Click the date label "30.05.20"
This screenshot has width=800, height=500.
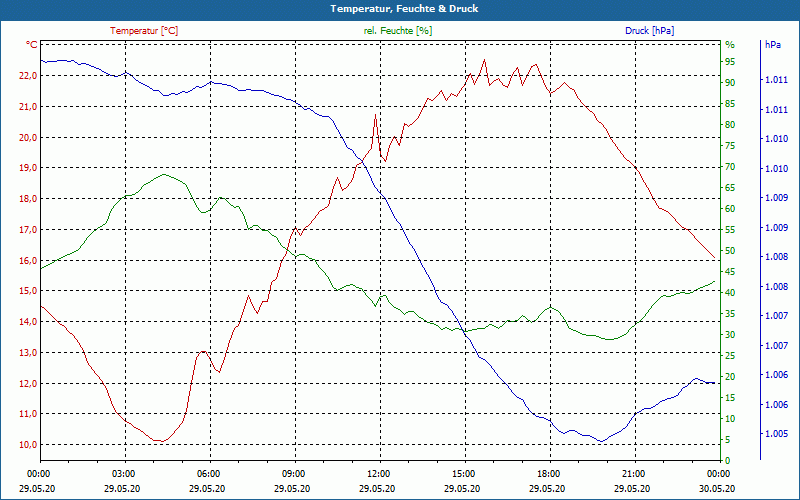(x=717, y=488)
